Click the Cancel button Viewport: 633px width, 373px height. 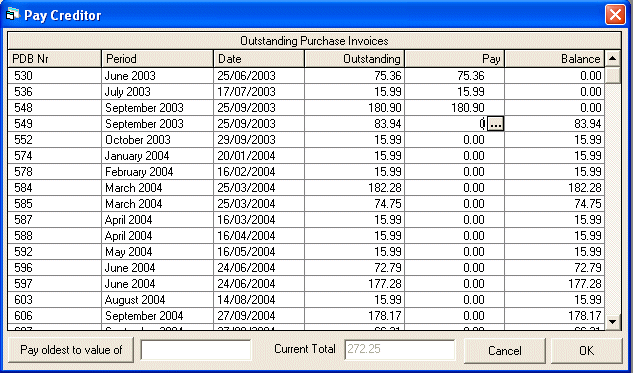click(505, 350)
